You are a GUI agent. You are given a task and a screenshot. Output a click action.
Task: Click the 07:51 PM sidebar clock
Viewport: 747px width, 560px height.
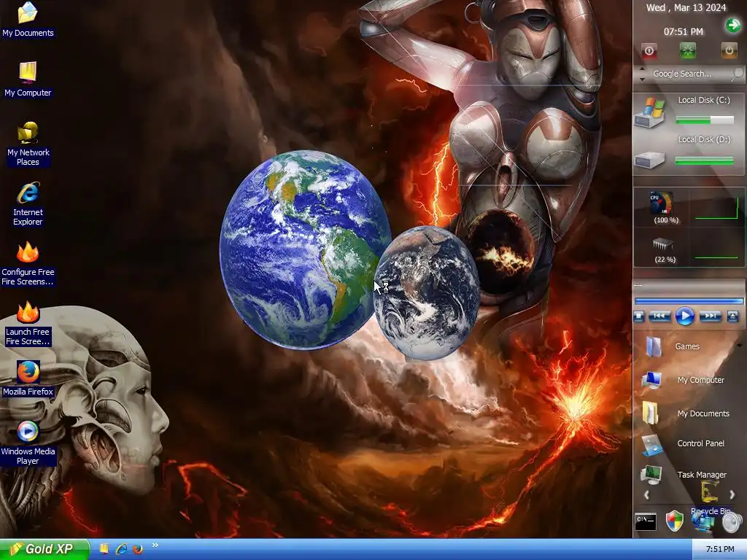684,32
